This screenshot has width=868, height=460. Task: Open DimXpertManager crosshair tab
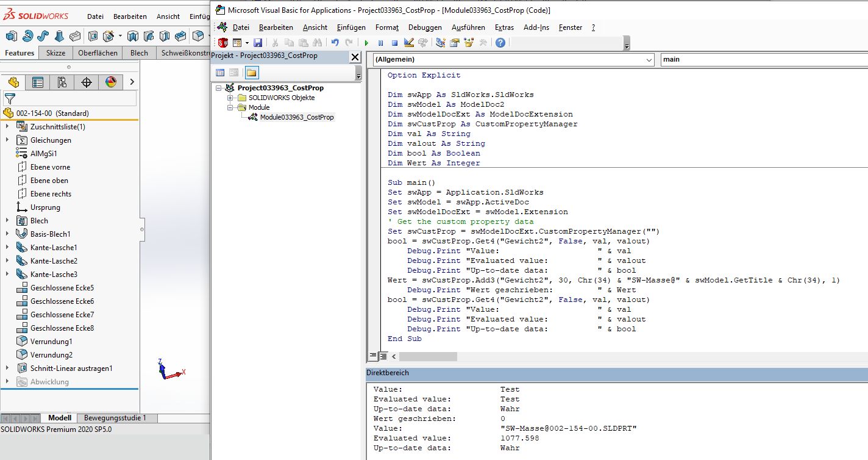coord(87,82)
